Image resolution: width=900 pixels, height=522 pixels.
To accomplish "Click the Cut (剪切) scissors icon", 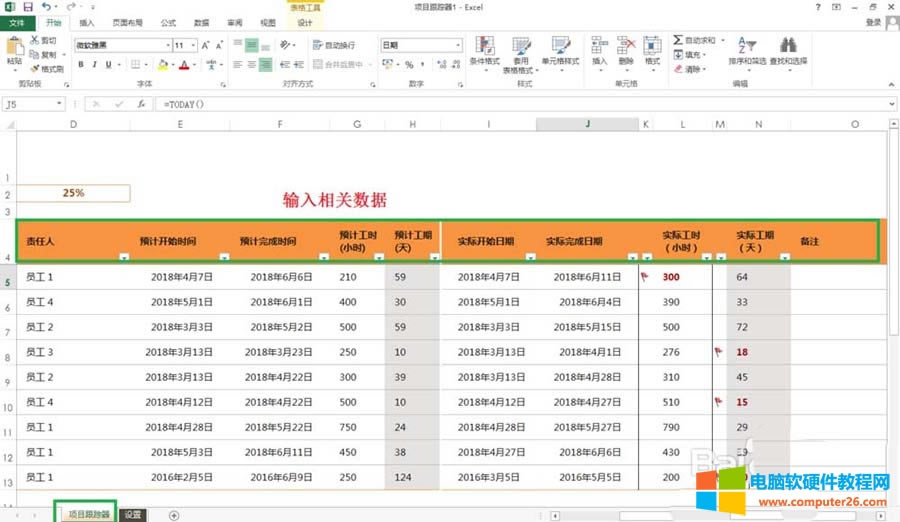I will (35, 41).
